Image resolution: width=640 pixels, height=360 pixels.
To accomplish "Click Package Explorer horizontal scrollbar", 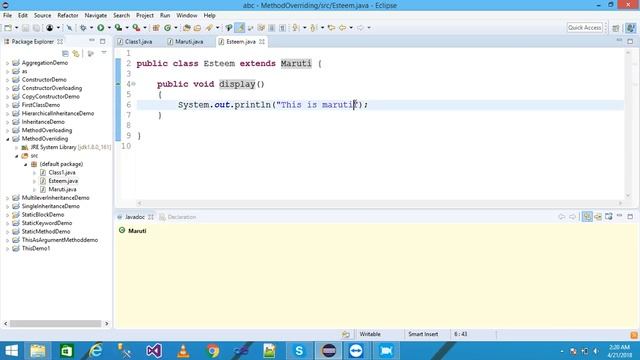I will point(56,324).
